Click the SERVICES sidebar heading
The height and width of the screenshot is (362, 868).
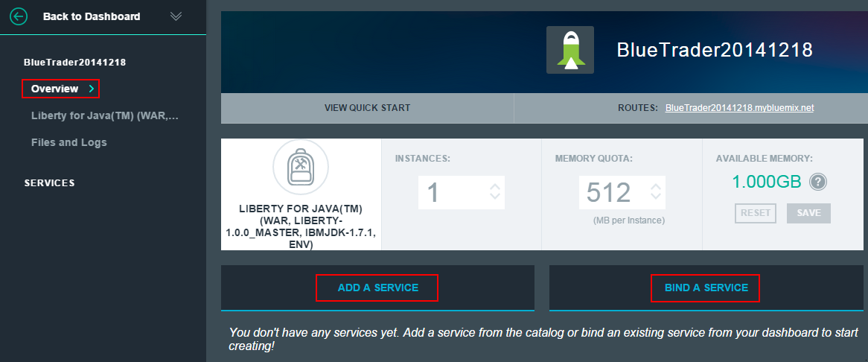[49, 183]
